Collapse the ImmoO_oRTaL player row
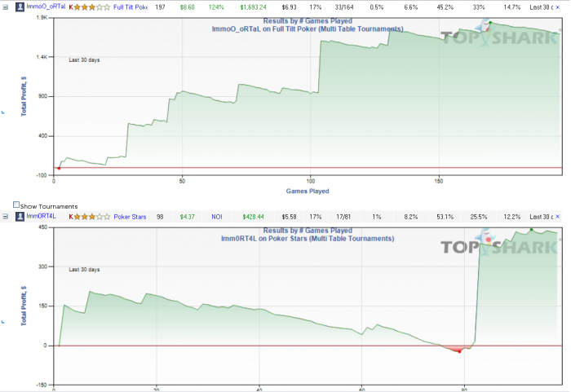571x392 pixels. [5, 7]
